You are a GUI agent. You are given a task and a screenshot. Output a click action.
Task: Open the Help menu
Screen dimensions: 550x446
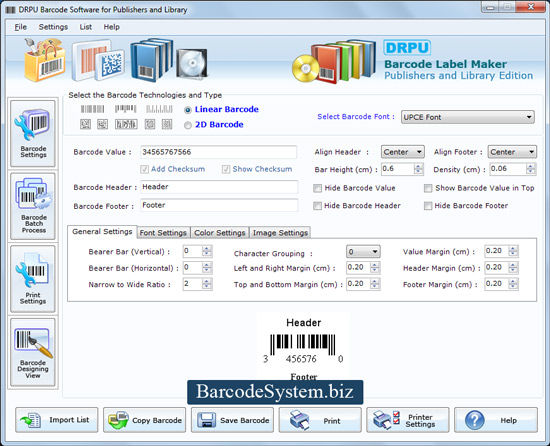point(112,27)
